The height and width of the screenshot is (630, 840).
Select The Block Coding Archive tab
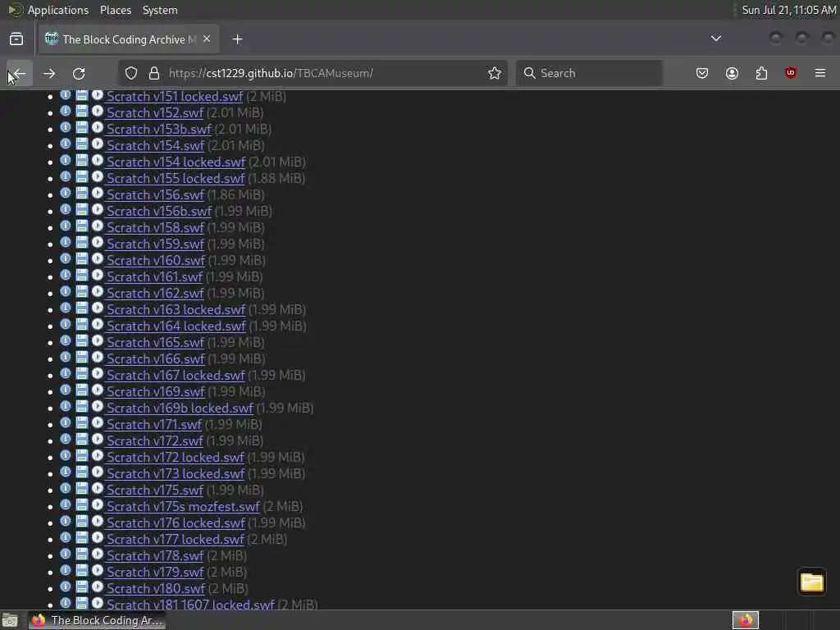(x=127, y=39)
